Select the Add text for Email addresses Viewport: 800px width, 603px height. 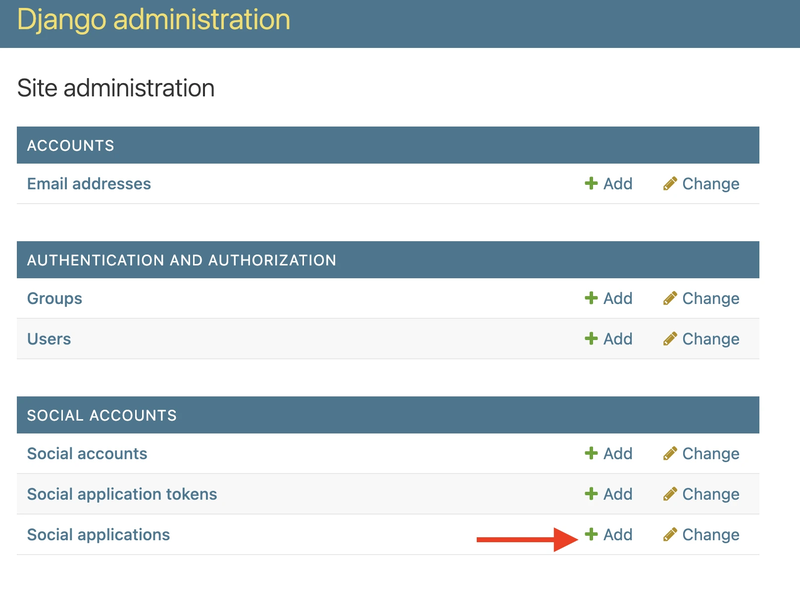tap(618, 184)
